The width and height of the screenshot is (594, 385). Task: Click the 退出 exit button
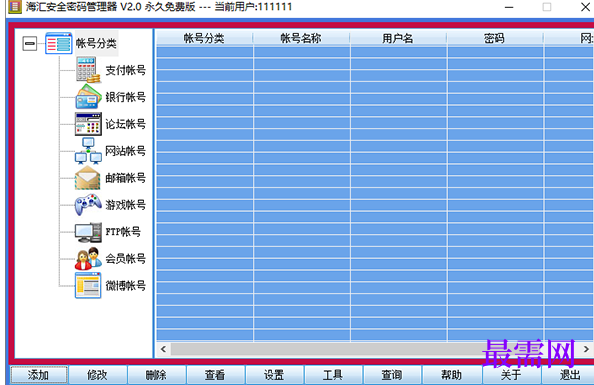coord(567,375)
